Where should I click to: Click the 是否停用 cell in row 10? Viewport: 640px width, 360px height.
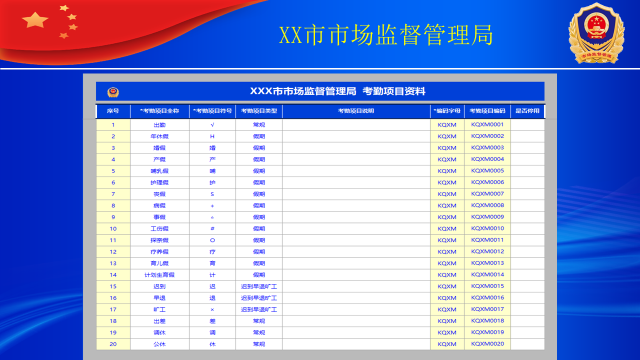tap(527, 229)
